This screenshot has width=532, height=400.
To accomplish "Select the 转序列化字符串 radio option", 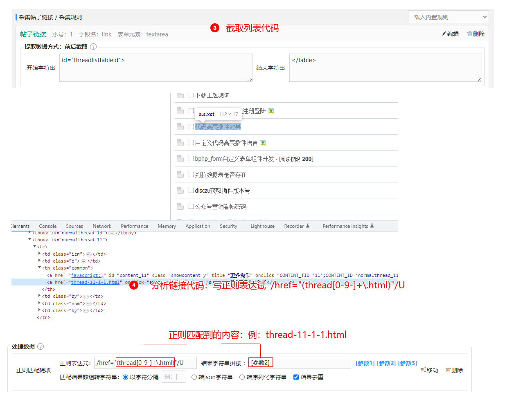I will click(242, 377).
